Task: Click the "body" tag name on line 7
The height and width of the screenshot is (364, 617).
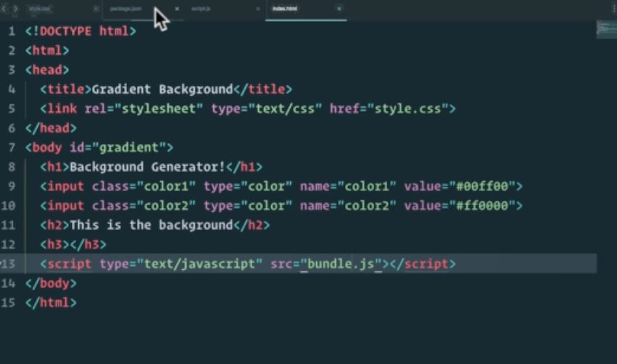Action: pyautogui.click(x=47, y=148)
